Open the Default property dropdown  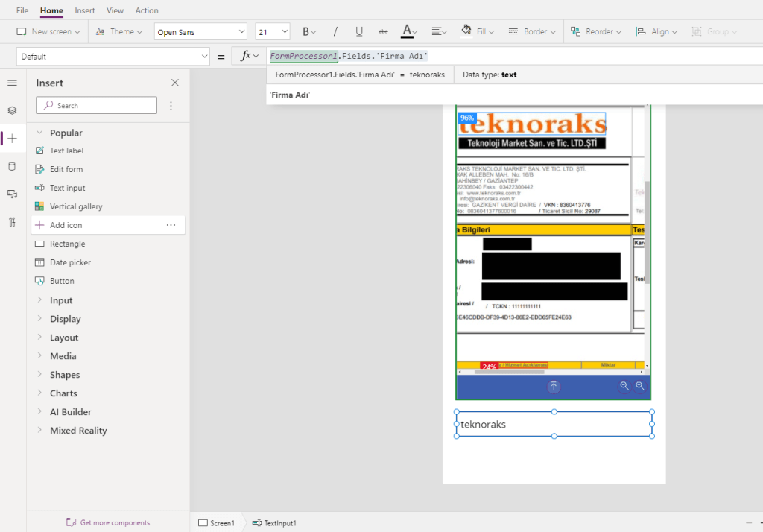(113, 57)
